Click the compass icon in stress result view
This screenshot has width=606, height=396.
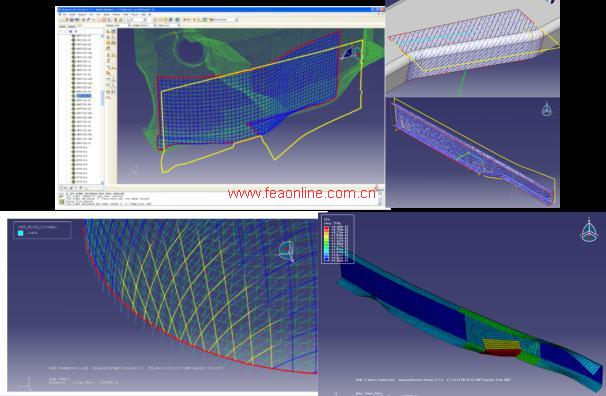[x=589, y=231]
